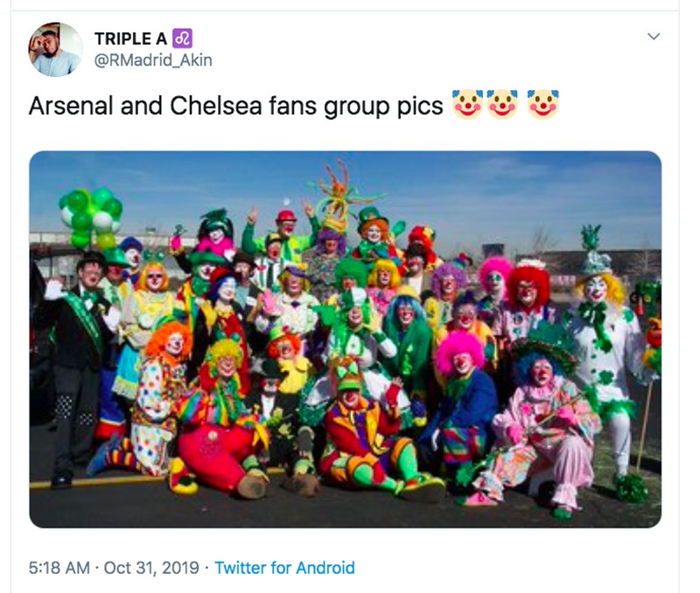Click the middle clown face emoji
700x593 pixels.
point(503,105)
